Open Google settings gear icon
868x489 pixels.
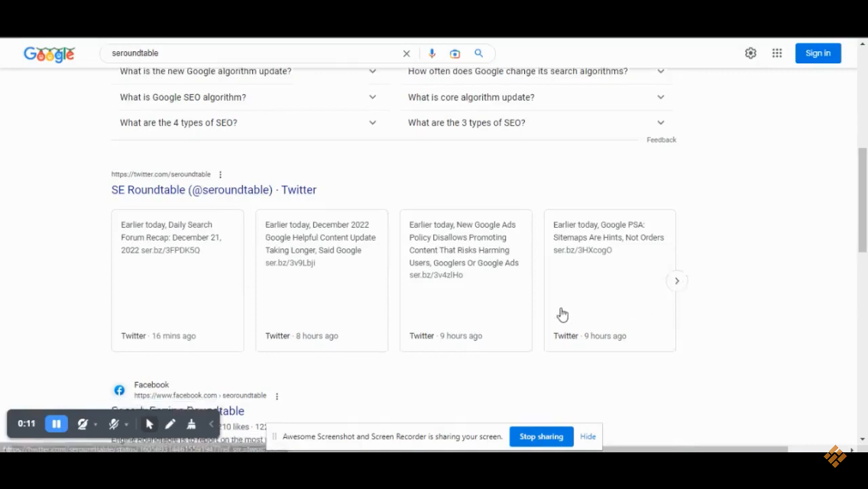point(750,53)
